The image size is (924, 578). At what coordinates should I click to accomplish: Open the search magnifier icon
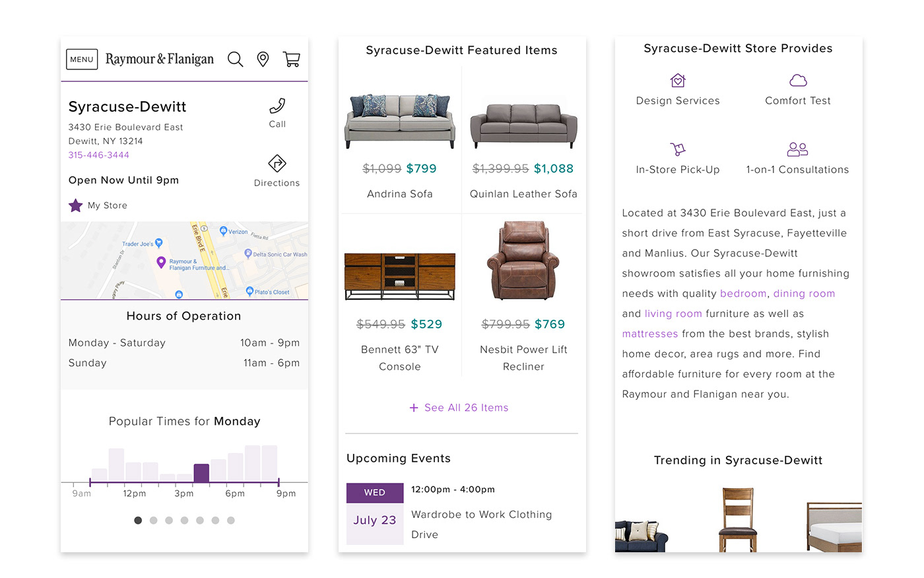click(235, 59)
